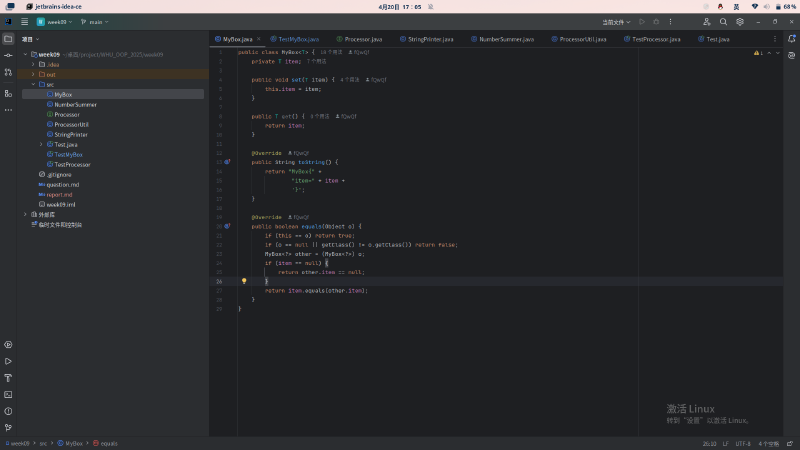Select MyBox in project tree

[113, 94]
